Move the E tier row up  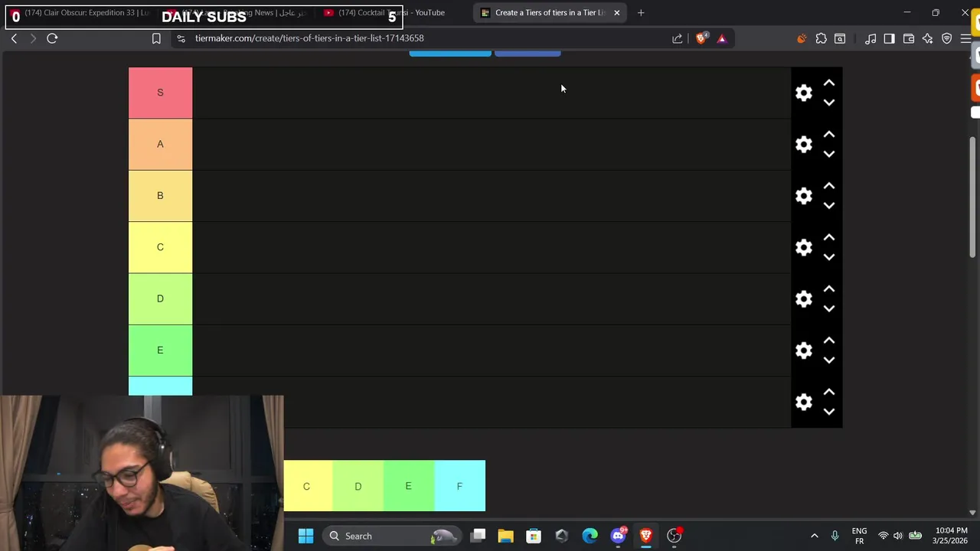(x=829, y=341)
